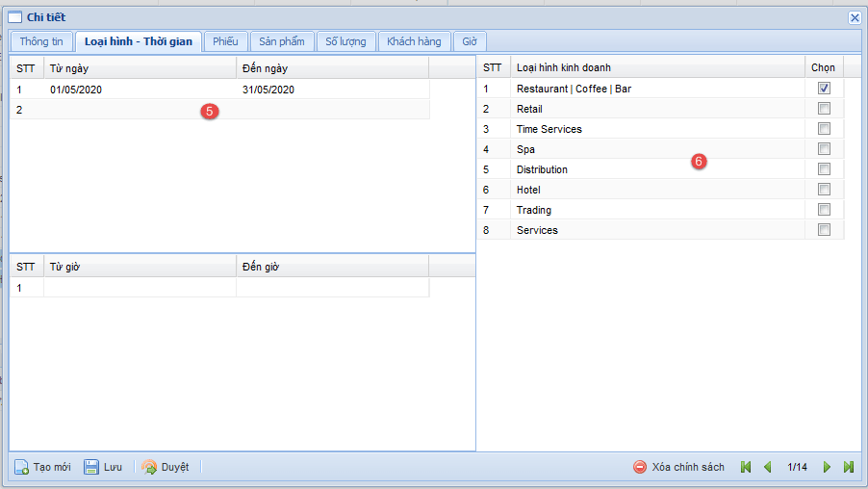868x489 pixels.
Task: Open the Thông tin tab
Action: (41, 41)
